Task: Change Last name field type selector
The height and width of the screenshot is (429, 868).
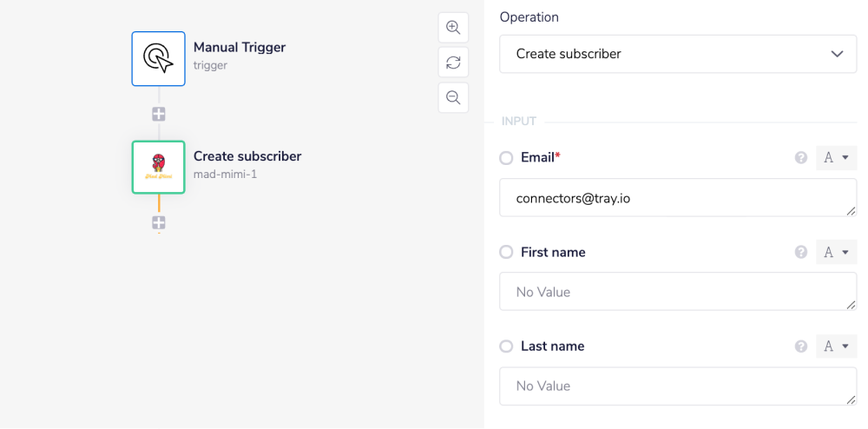Action: 836,346
